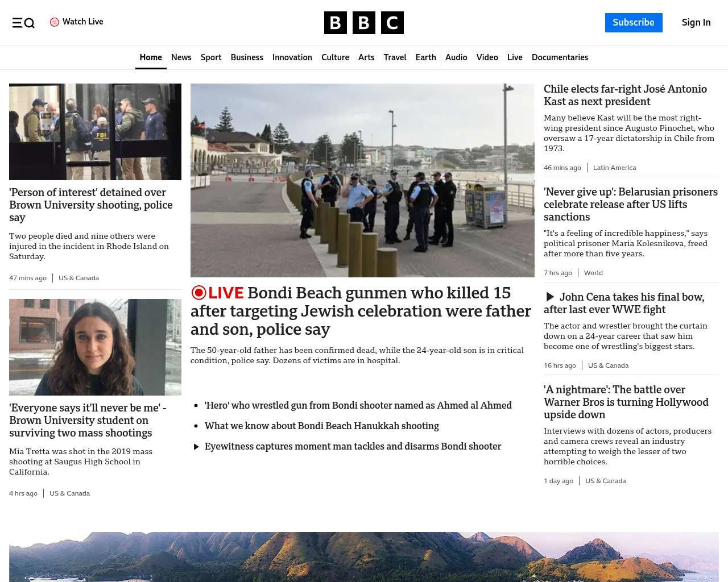Image resolution: width=728 pixels, height=582 pixels.
Task: Click summary quoting Maria Kolesnikova
Action: coord(626,243)
